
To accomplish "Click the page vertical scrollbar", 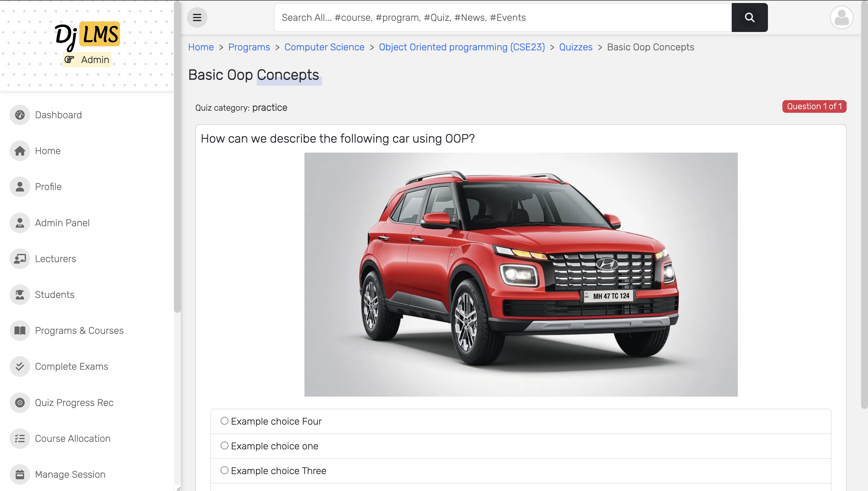I will (x=864, y=204).
